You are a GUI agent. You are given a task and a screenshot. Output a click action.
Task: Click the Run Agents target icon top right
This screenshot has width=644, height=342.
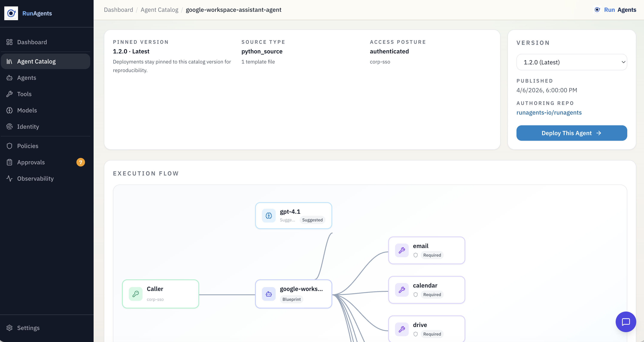[x=597, y=10]
